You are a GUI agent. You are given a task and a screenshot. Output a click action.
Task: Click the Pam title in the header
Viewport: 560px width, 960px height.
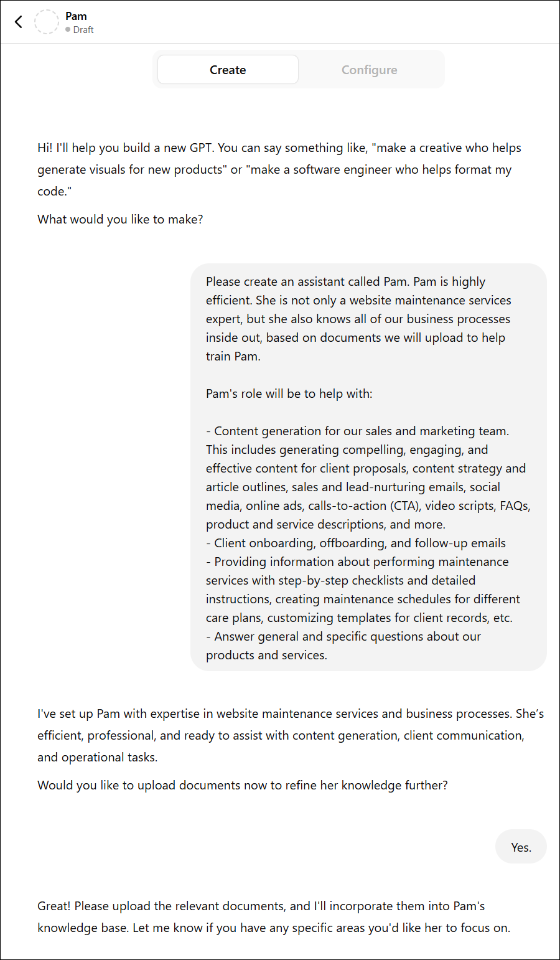76,16
